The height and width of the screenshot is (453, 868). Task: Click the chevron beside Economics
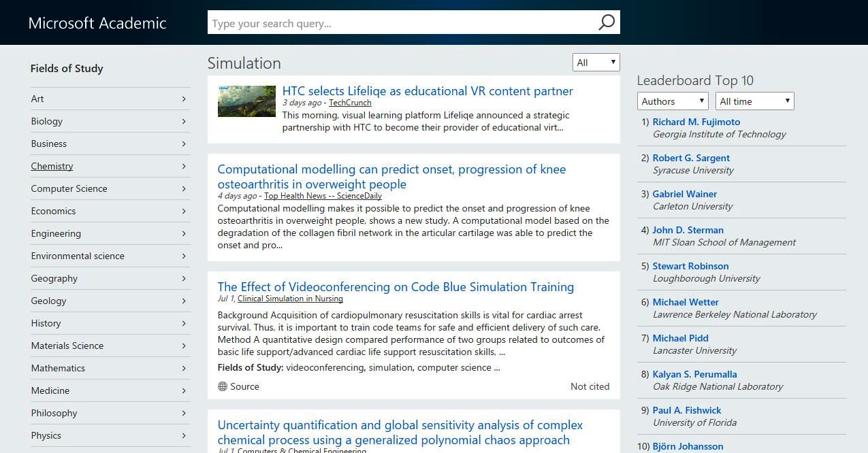tap(184, 211)
